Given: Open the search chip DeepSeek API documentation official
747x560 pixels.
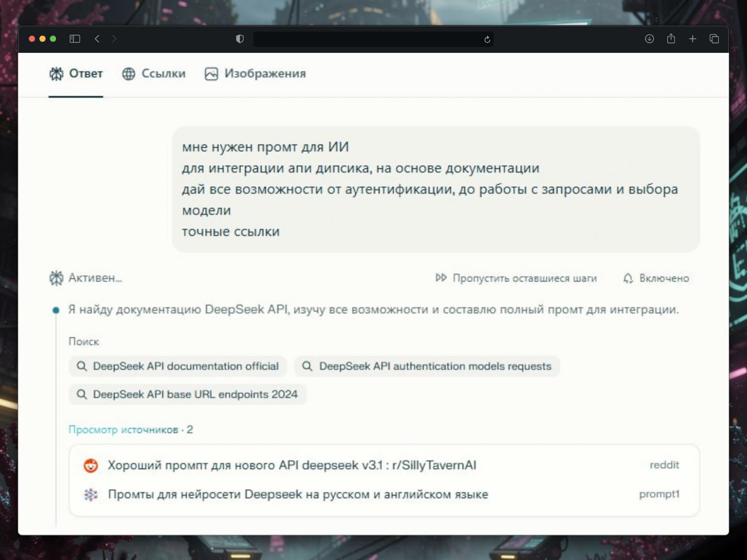Looking at the screenshot, I should [x=177, y=366].
